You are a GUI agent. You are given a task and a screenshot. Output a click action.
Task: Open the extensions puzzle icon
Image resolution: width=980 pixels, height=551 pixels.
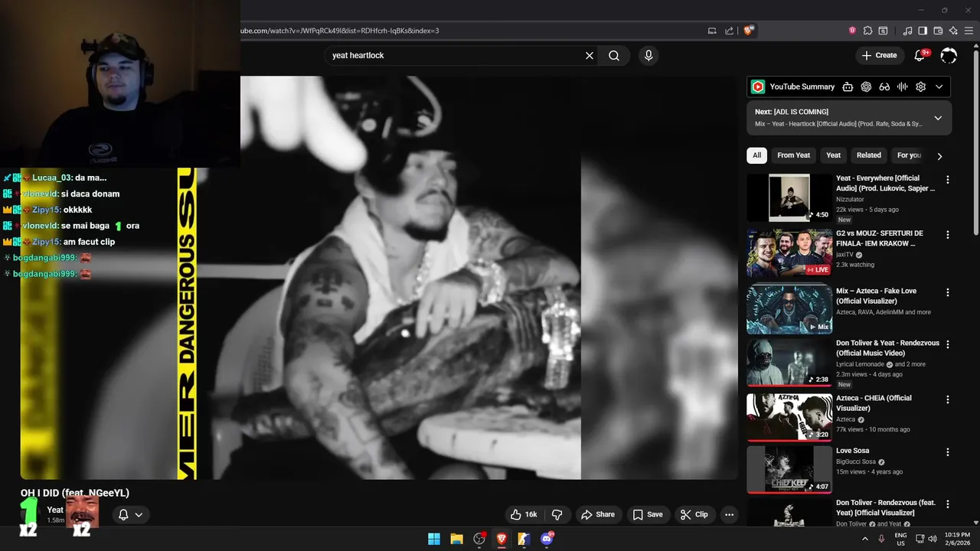point(867,31)
